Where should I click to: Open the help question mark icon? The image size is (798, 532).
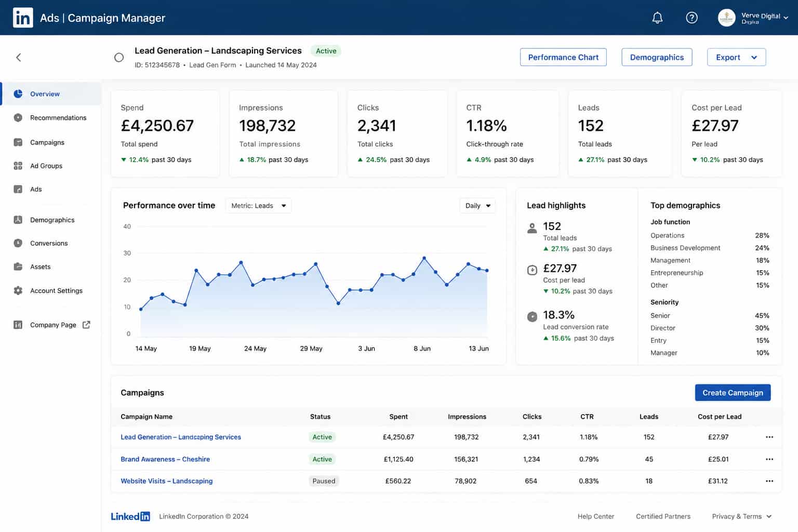691,18
